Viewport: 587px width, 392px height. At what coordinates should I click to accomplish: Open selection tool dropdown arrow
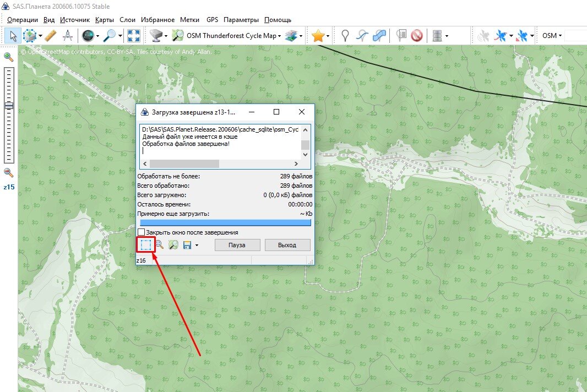coord(40,36)
